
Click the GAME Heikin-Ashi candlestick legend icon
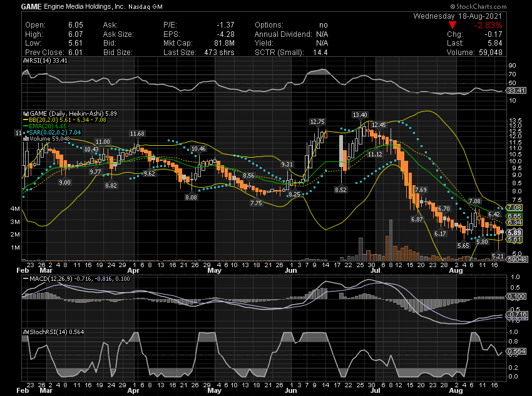(x=26, y=114)
